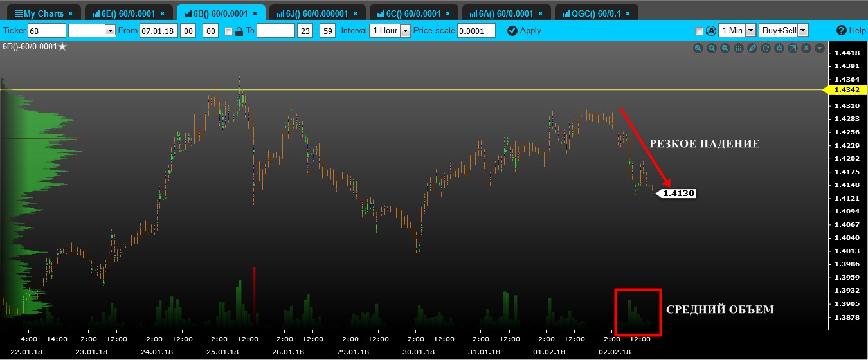Click the Apply button
This screenshot has height=360, width=868.
[524, 30]
